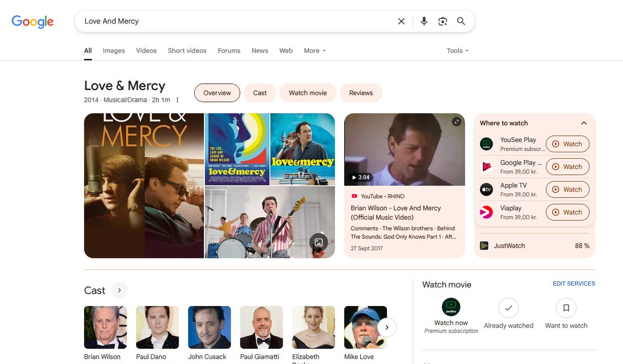The image size is (623, 364).
Task: Click the Apple TV service icon
Action: 486,190
